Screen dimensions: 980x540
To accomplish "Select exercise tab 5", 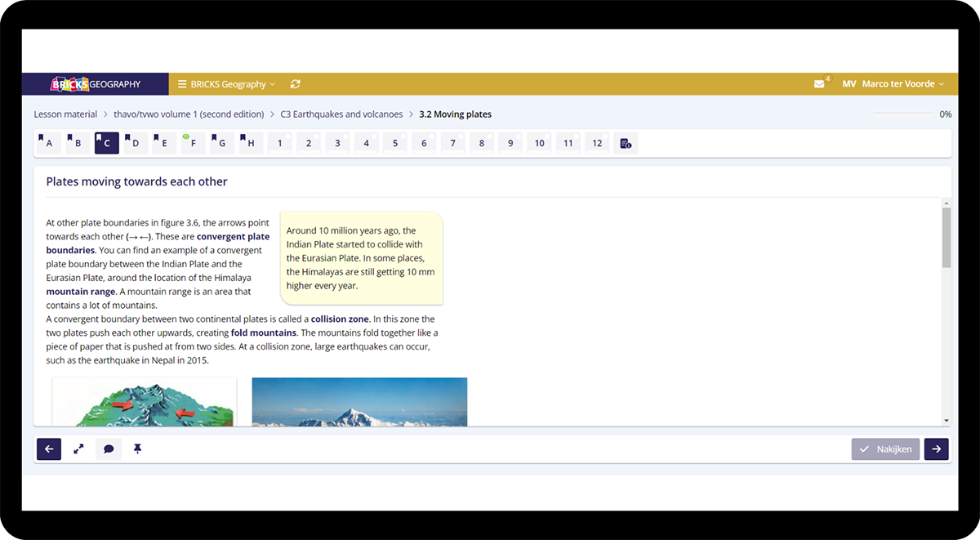I will click(395, 144).
